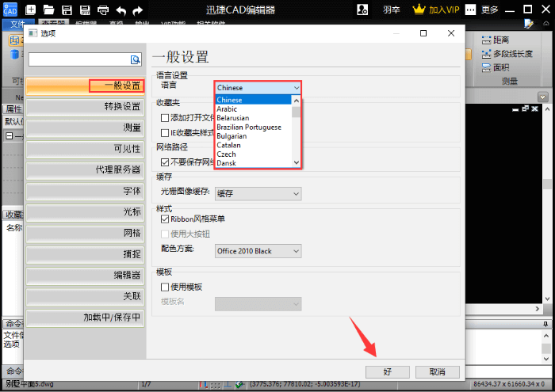555x392 pixels.
Task: Open the 光栅图像缓存 dropdown
Action: tap(258, 194)
